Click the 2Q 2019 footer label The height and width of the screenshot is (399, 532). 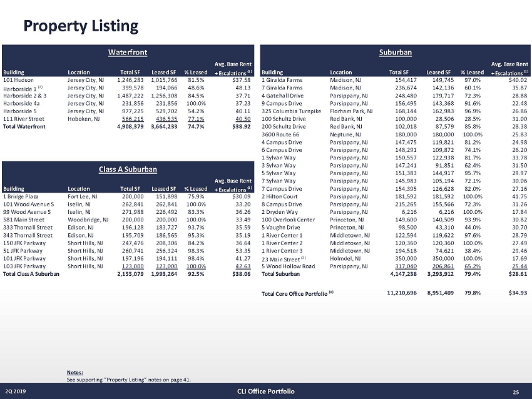[16, 392]
